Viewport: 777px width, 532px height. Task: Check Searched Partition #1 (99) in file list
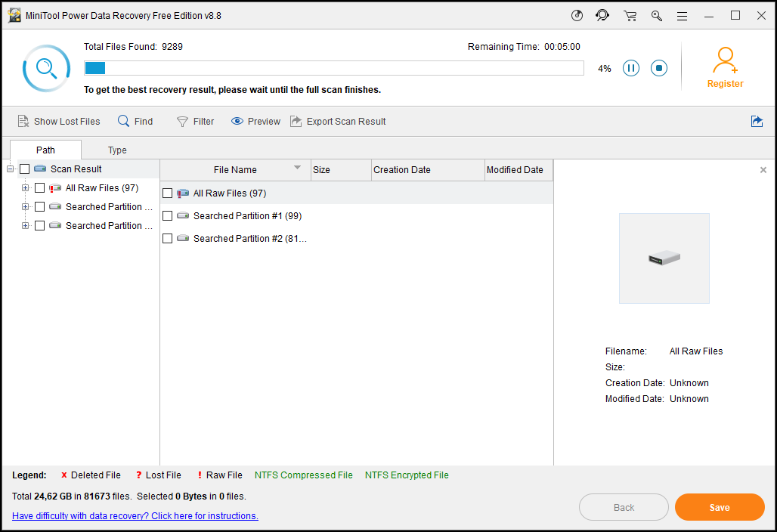click(168, 216)
